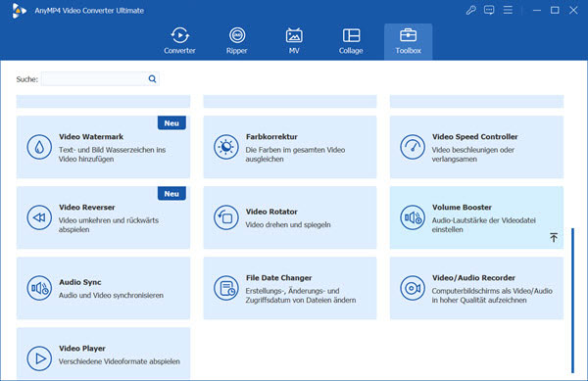Open the Video Watermark droplet icon

click(x=39, y=147)
